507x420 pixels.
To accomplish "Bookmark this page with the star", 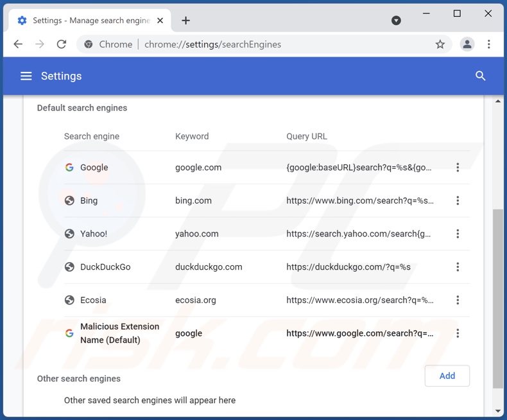I will tap(440, 44).
